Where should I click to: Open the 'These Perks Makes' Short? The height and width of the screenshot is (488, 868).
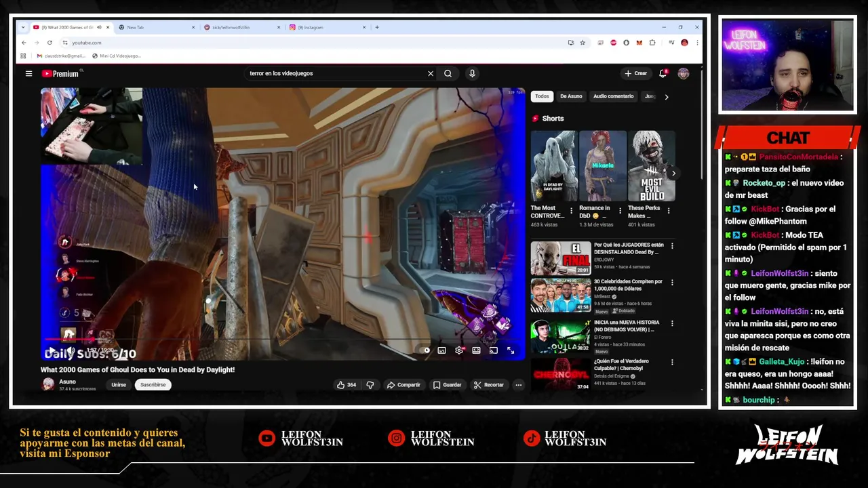(x=651, y=166)
